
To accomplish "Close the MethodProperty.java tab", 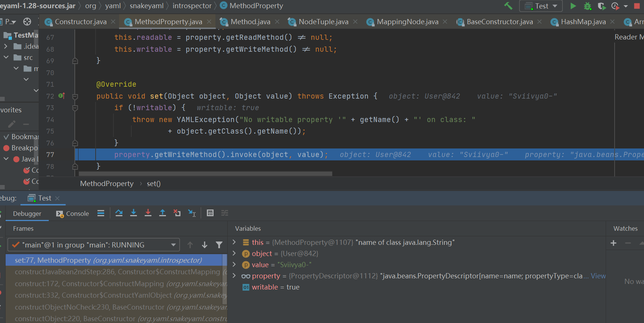I will (x=209, y=22).
